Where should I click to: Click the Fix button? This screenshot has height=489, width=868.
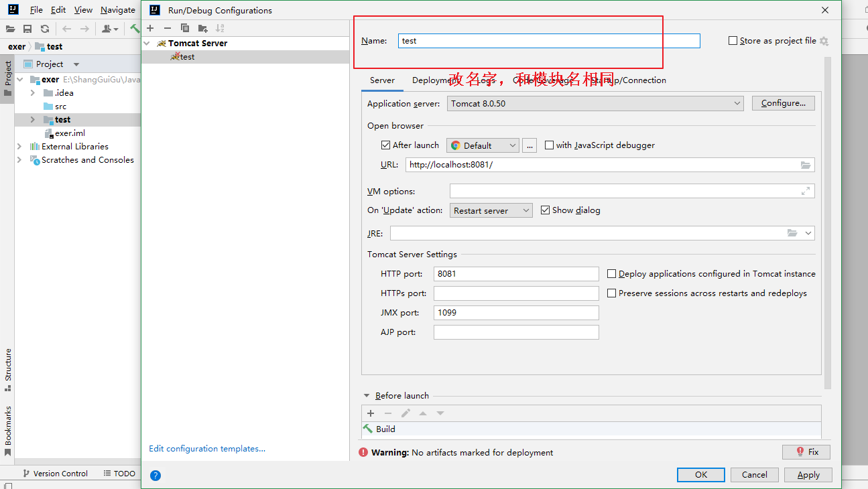[806, 452]
